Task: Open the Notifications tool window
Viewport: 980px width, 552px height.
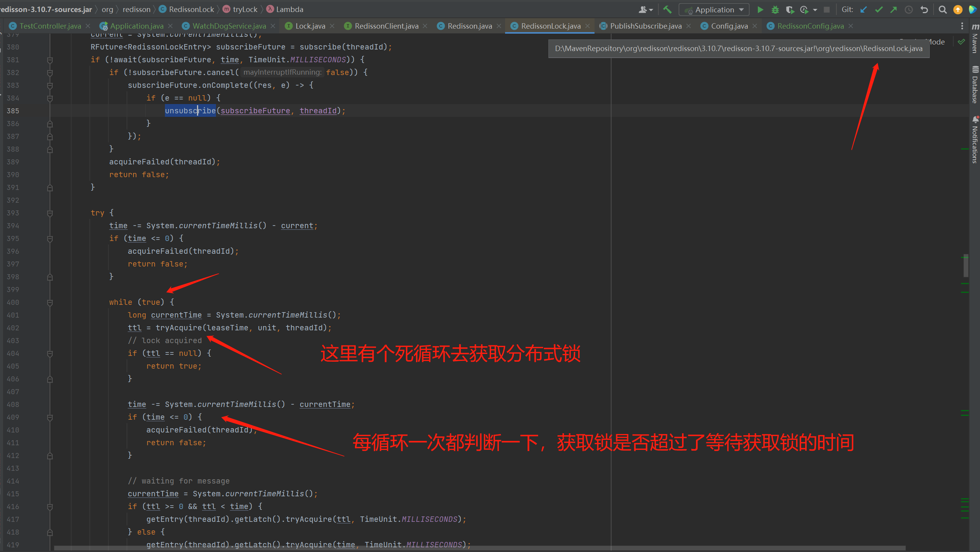Action: [x=975, y=140]
